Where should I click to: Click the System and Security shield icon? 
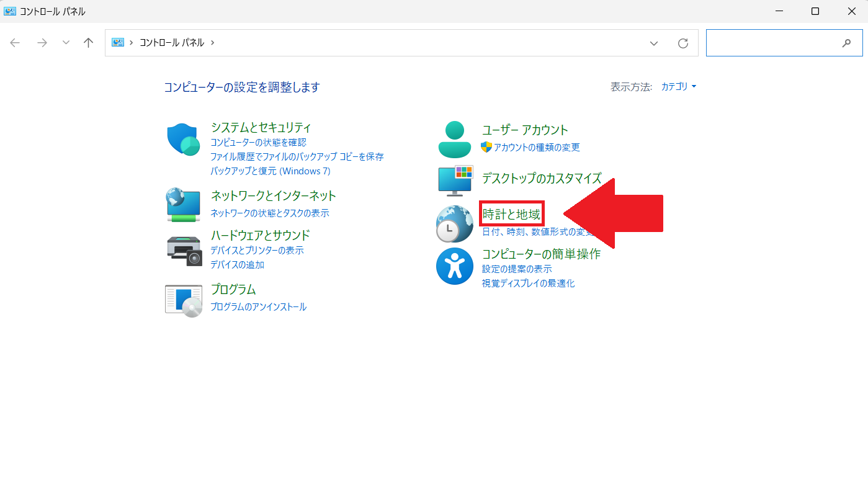[x=182, y=139]
